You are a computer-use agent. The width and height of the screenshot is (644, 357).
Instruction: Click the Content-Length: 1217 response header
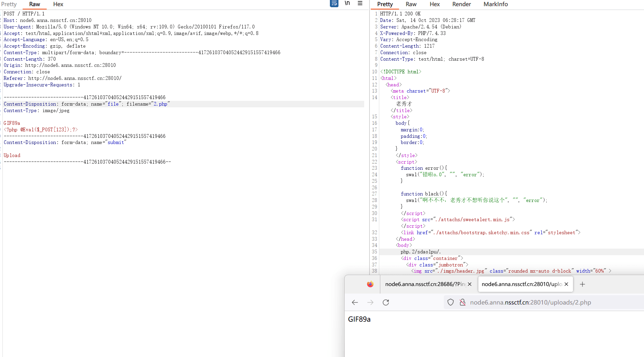coord(407,46)
